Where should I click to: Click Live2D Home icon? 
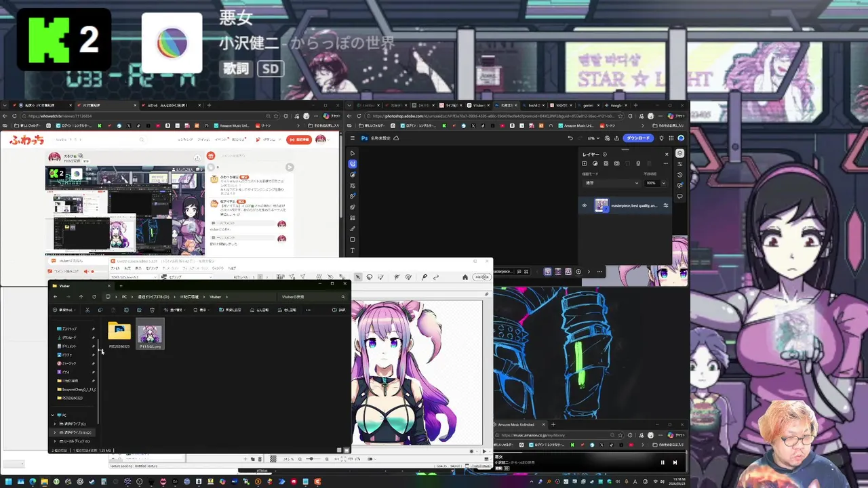[x=465, y=277]
